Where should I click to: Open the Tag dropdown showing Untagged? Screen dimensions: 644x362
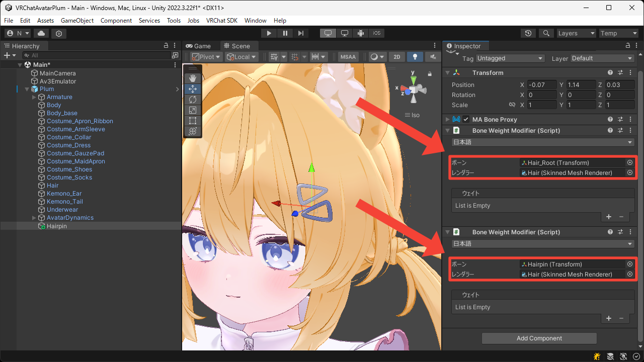510,58
